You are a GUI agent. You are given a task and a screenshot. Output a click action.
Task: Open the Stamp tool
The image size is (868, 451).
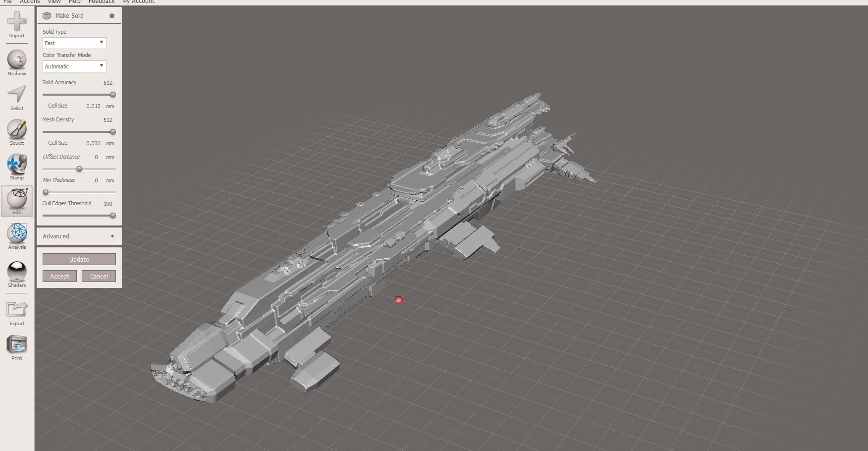coord(16,167)
